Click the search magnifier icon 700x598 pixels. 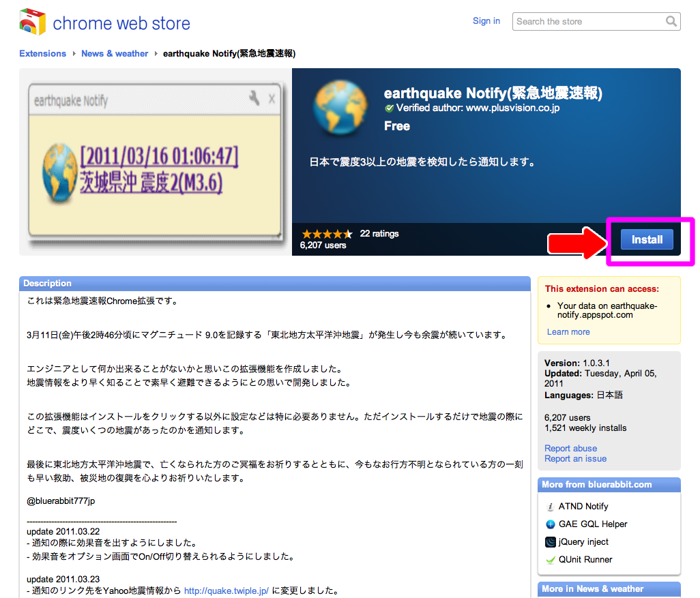[671, 21]
